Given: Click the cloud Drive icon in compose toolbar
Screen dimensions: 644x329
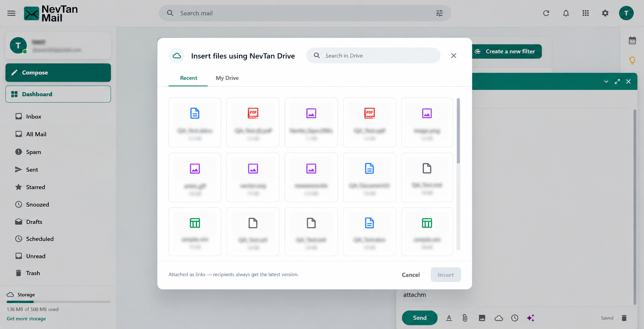Looking at the screenshot, I should pyautogui.click(x=499, y=318).
